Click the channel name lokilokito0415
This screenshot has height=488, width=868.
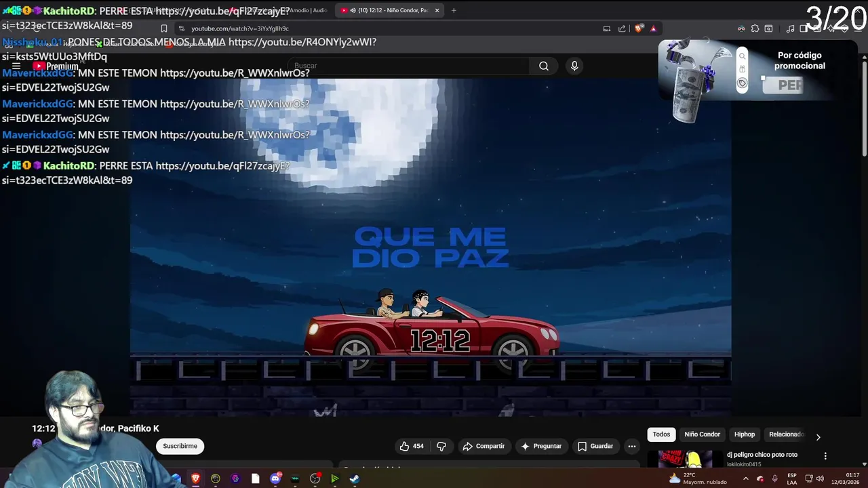pyautogui.click(x=744, y=464)
